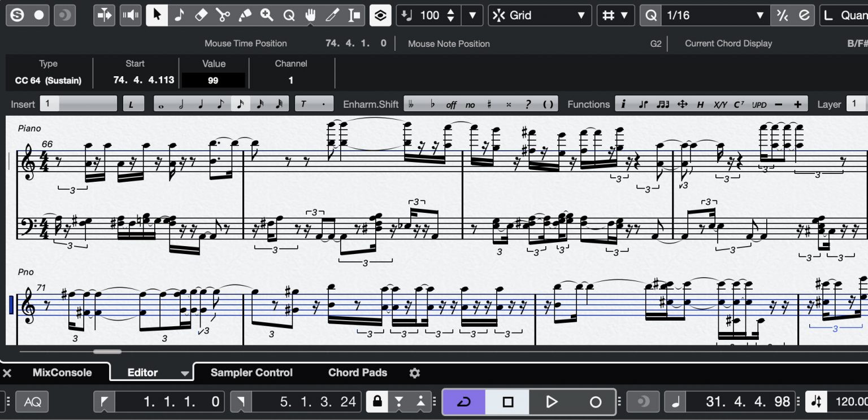Open the Editor tab dropdown arrow
Screen dimensions: 868x420
coord(185,373)
